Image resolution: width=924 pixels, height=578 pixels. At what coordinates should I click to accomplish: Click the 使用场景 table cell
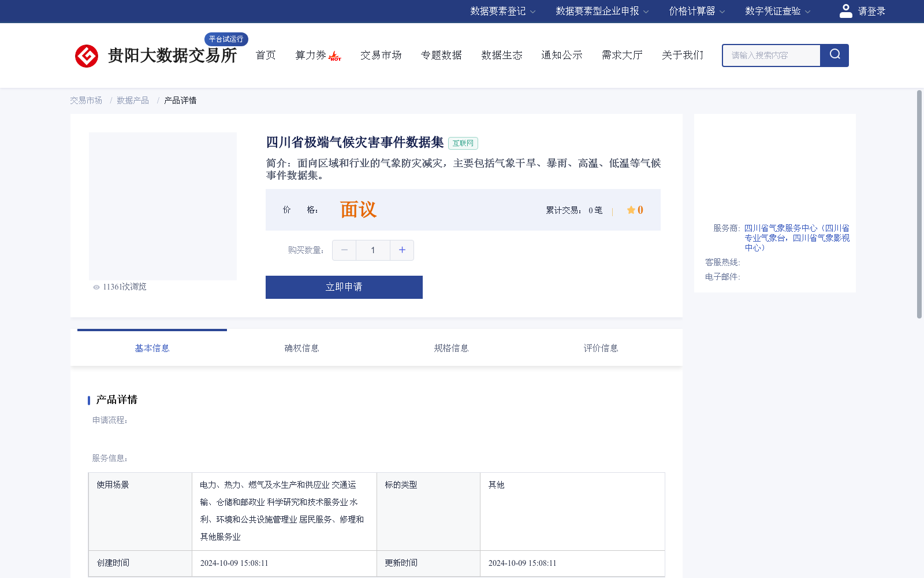[140, 512]
